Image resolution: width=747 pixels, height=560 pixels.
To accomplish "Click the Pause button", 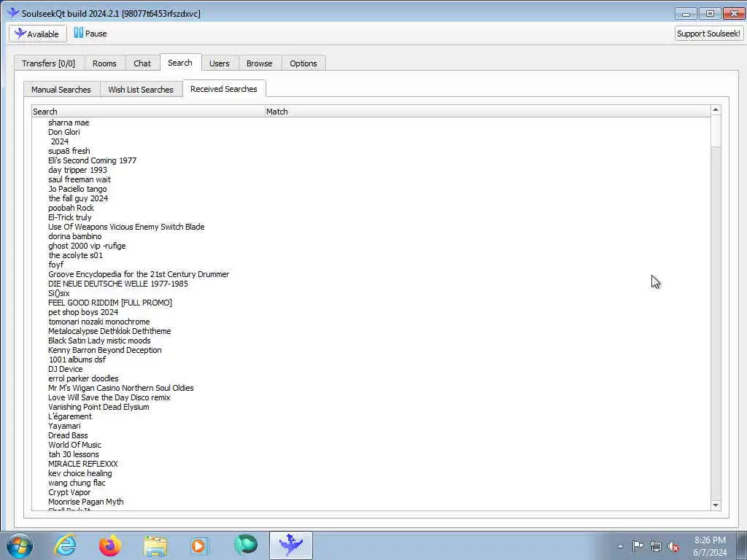I will point(90,34).
